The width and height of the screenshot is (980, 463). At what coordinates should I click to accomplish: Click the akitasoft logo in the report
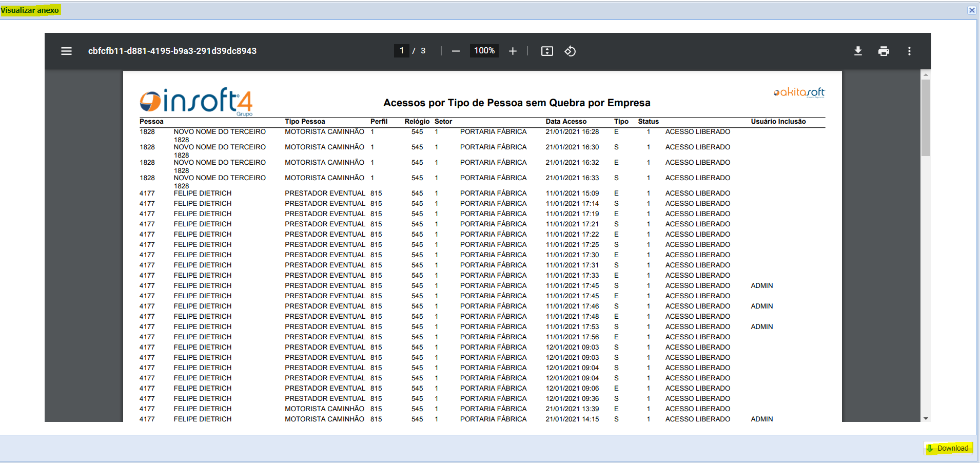click(x=799, y=92)
